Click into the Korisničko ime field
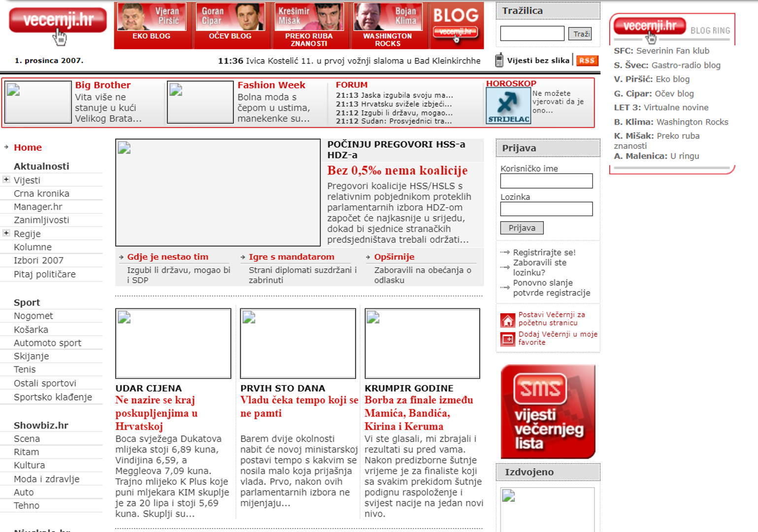 coord(546,181)
